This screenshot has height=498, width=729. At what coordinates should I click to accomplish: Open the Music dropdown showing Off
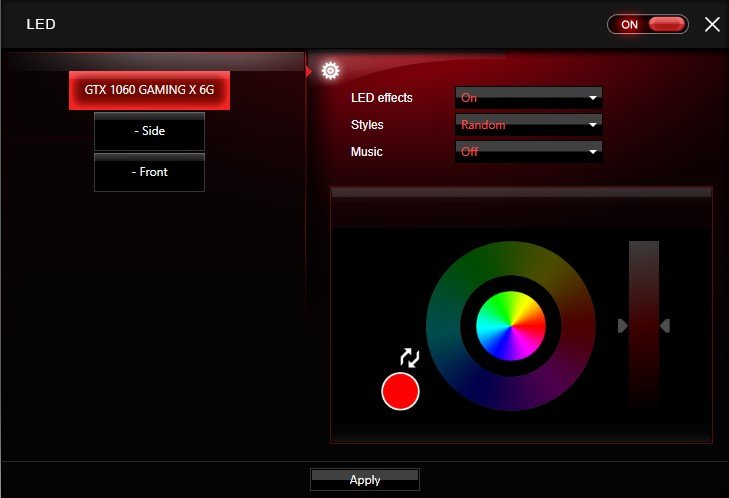pyautogui.click(x=529, y=152)
